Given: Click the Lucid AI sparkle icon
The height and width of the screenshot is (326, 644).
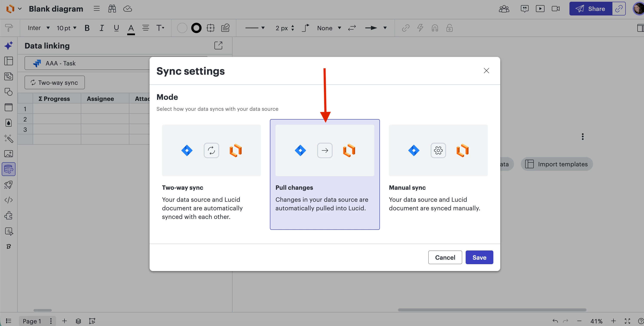Looking at the screenshot, I should coord(9,46).
